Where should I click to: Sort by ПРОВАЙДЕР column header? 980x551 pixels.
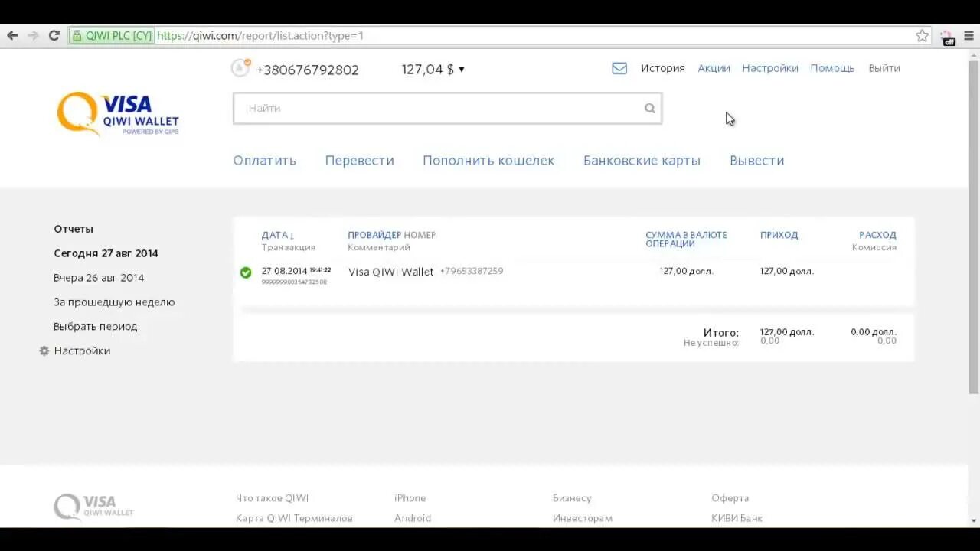click(374, 235)
